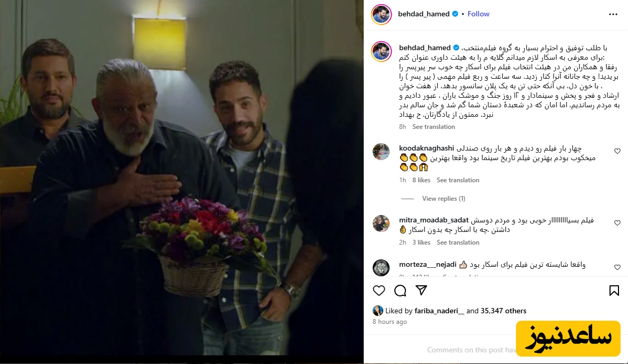Open comments via the speech bubble icon
Screen dimensions: 628x364
pos(400,291)
